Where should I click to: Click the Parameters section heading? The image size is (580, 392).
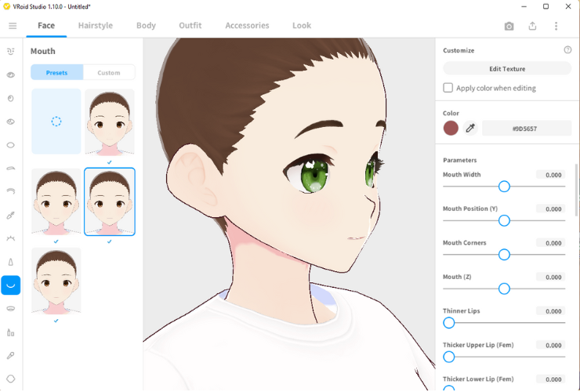460,160
